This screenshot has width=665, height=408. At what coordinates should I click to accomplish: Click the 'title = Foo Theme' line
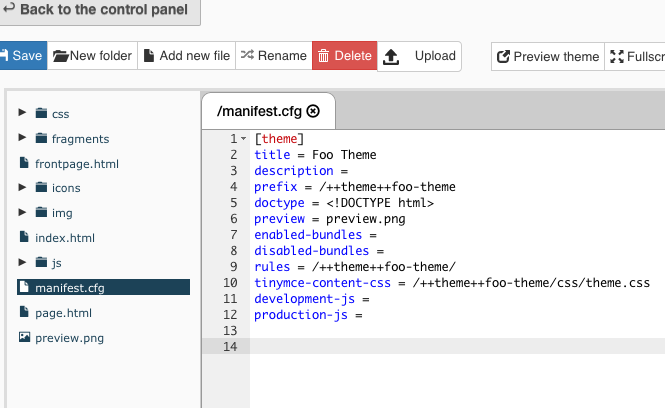315,155
